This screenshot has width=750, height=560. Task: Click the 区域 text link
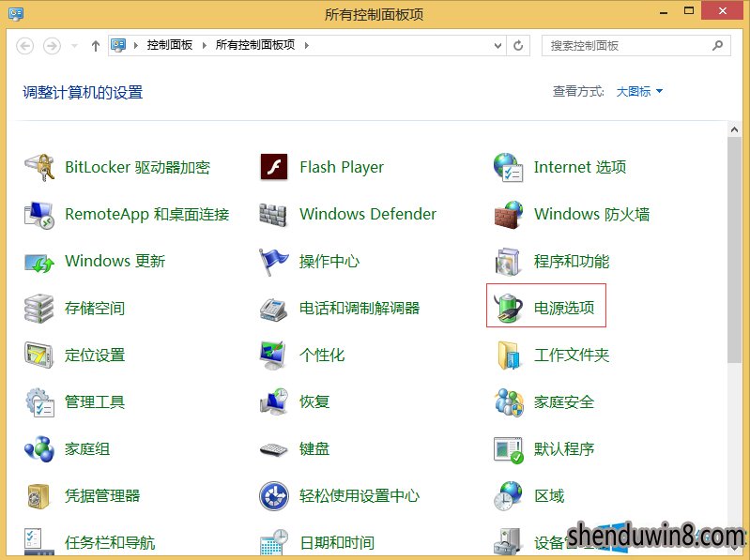[549, 496]
